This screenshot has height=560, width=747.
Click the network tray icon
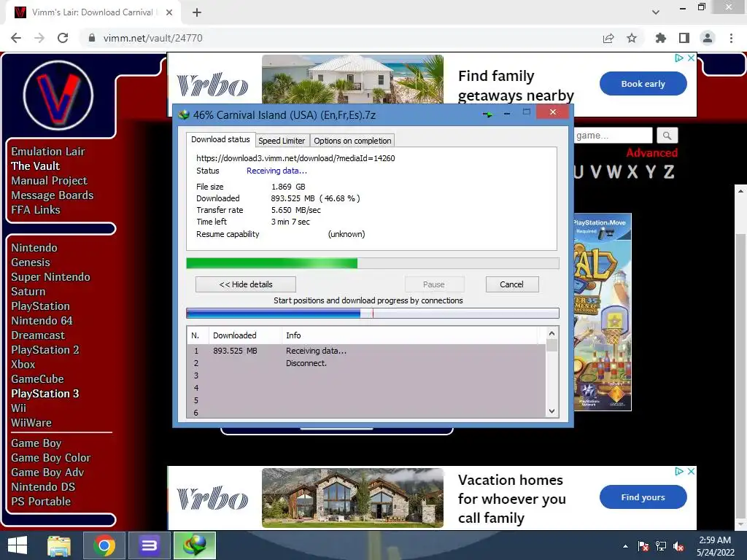point(661,546)
